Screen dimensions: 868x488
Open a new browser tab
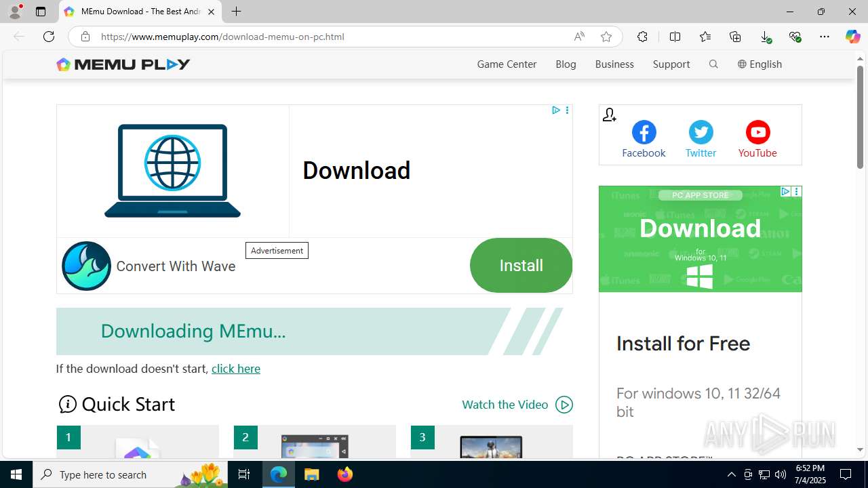tap(236, 12)
